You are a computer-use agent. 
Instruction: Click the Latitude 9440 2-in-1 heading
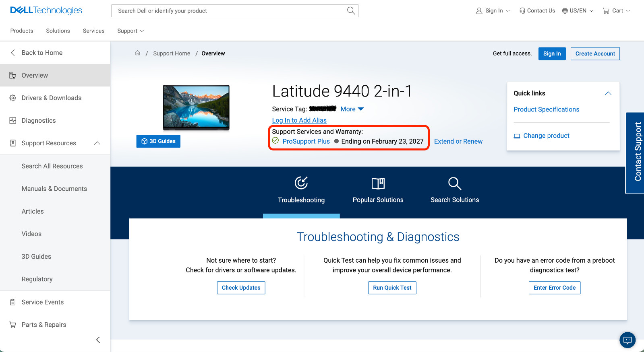click(x=342, y=91)
